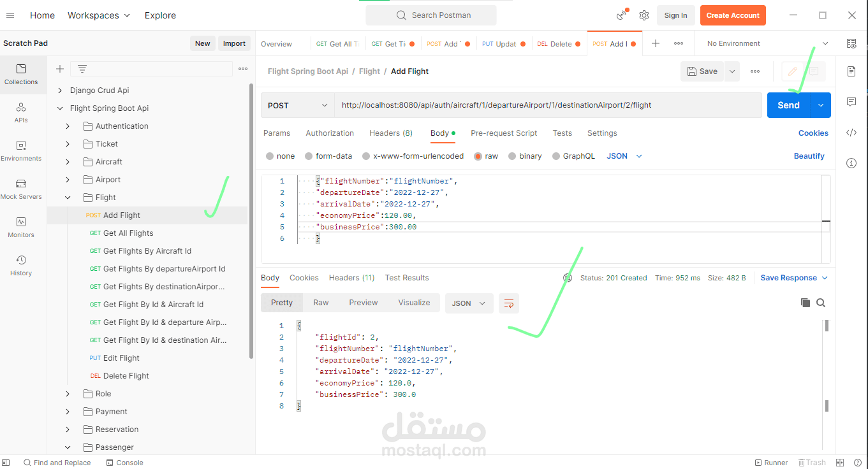Switch to the Pre-request Script tab
This screenshot has height=469, width=868.
click(x=504, y=133)
